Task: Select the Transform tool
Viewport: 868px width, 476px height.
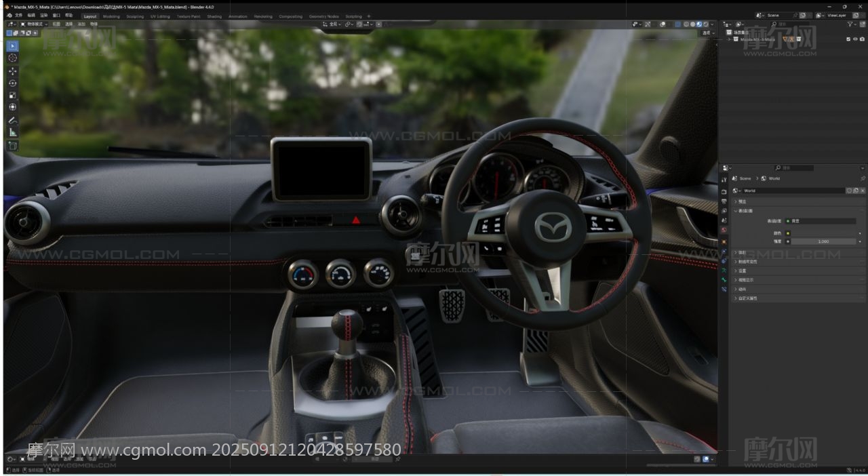Action: (x=13, y=107)
